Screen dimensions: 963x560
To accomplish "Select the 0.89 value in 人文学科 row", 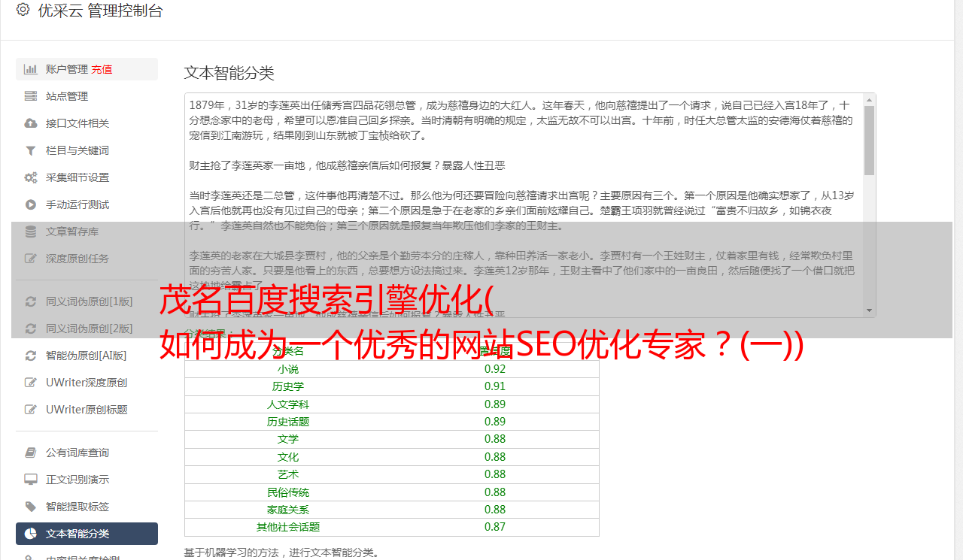I will (495, 404).
